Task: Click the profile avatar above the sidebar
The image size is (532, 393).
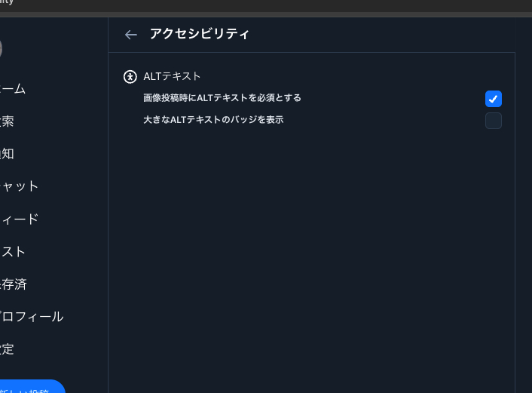Action: (1, 49)
